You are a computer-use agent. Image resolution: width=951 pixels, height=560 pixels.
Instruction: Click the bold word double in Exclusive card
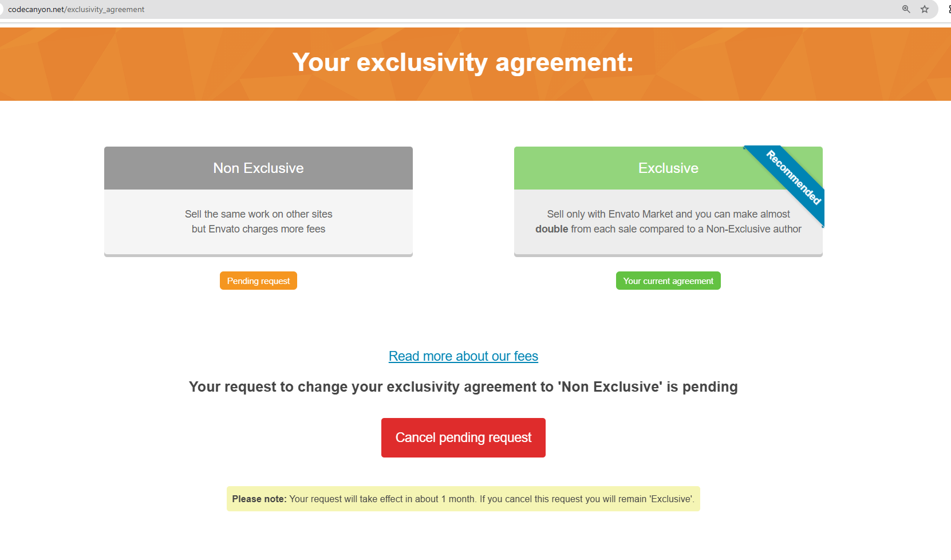551,229
